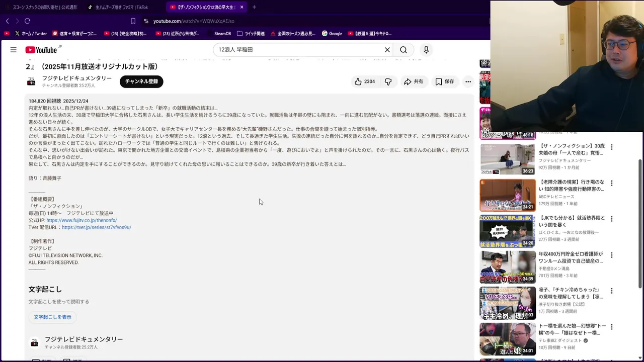Open Google bookmark

[332, 34]
